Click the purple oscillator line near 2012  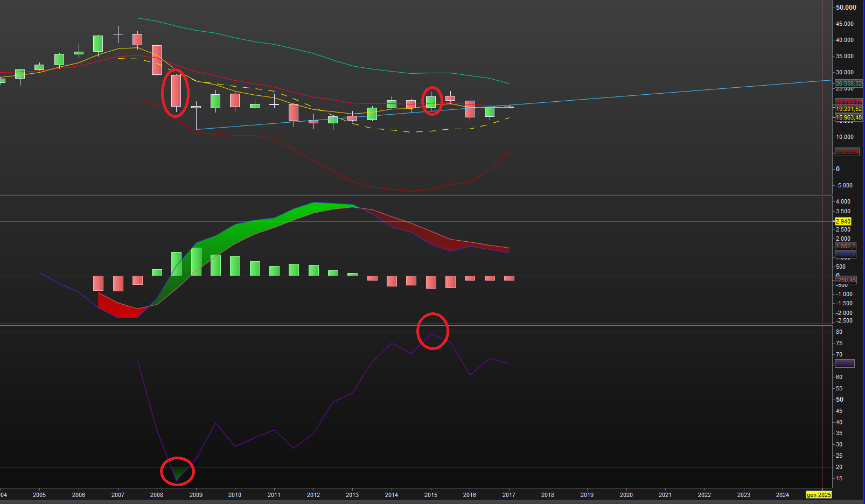(313, 433)
